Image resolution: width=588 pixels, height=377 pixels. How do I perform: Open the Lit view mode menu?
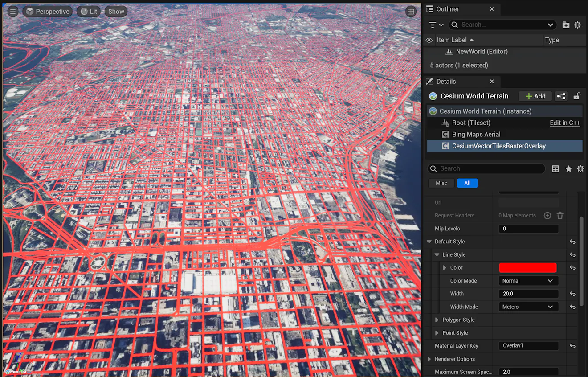tap(88, 12)
